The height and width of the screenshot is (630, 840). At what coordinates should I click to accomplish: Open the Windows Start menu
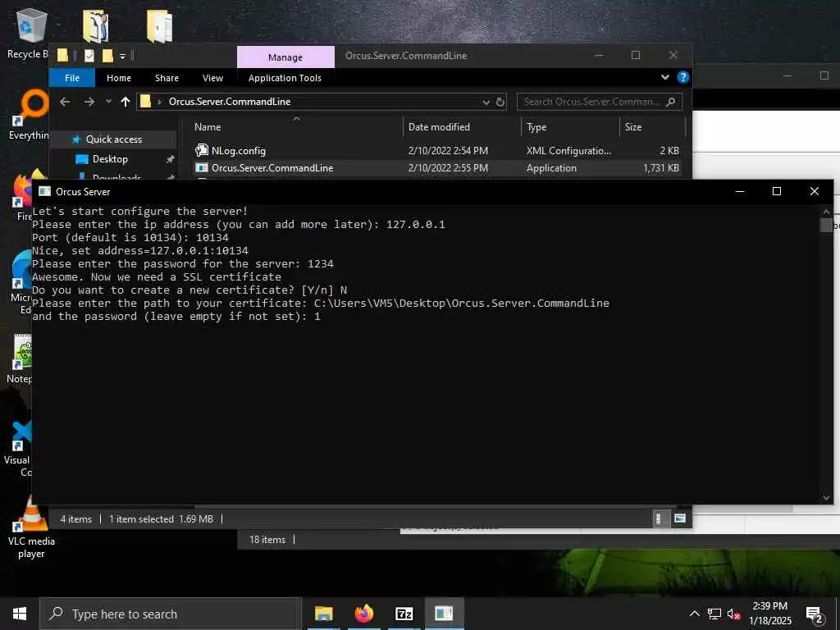20,614
